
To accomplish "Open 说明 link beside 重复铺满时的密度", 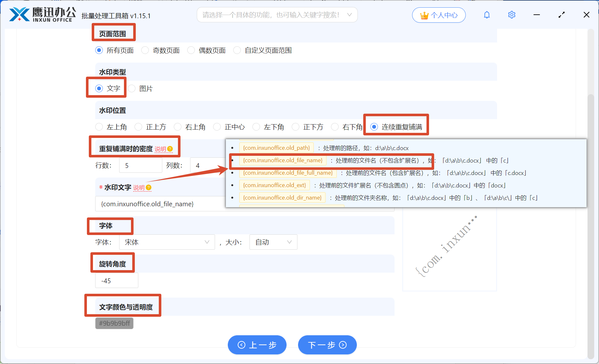I will (x=160, y=149).
